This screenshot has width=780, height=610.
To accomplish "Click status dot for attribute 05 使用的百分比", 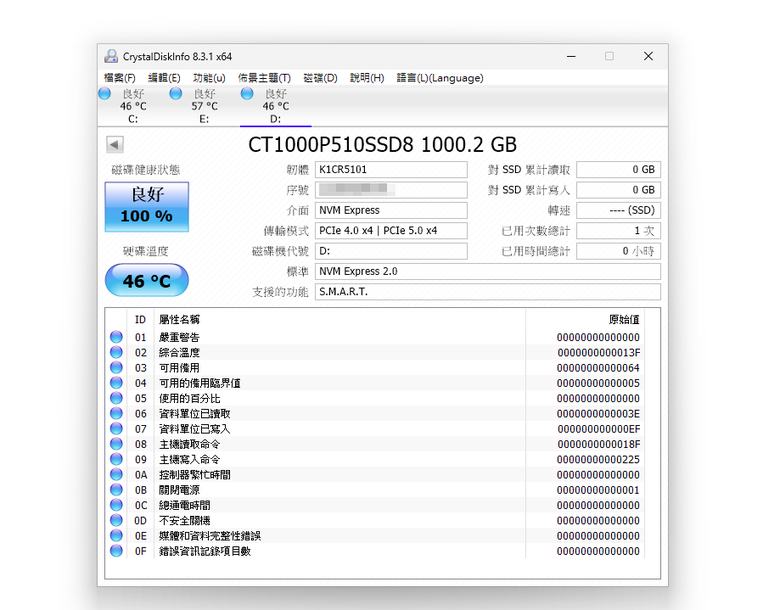I will click(x=116, y=398).
